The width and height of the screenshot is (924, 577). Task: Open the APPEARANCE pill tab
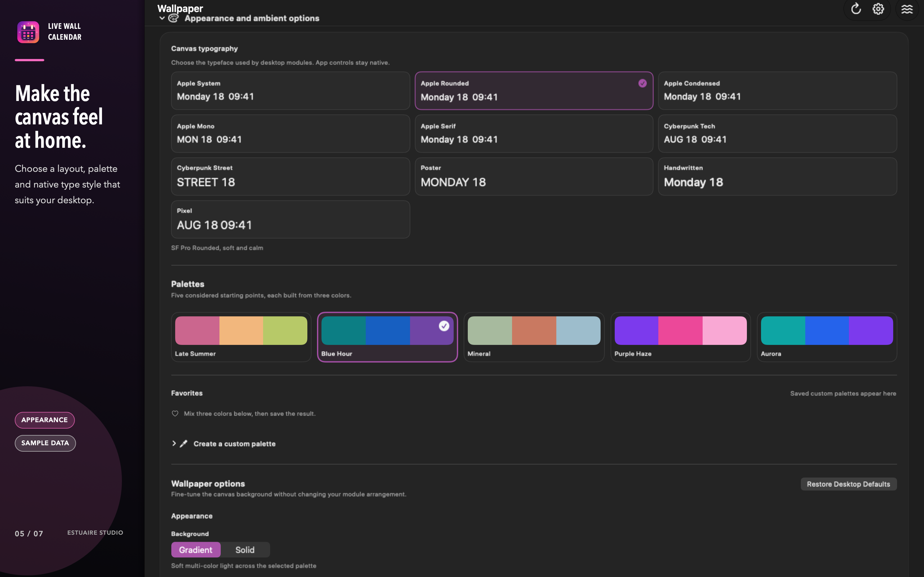click(45, 420)
